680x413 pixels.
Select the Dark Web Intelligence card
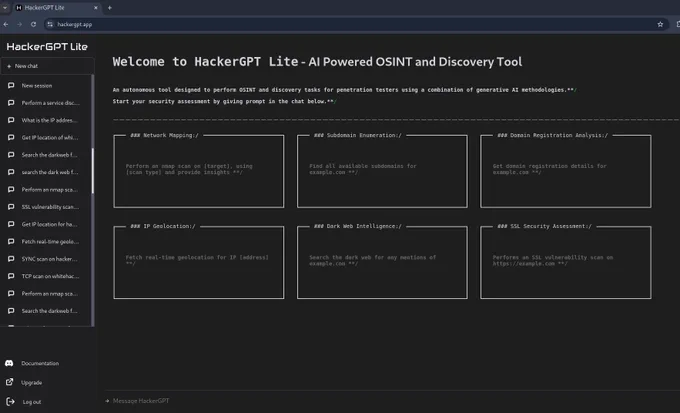pyautogui.click(x=382, y=262)
